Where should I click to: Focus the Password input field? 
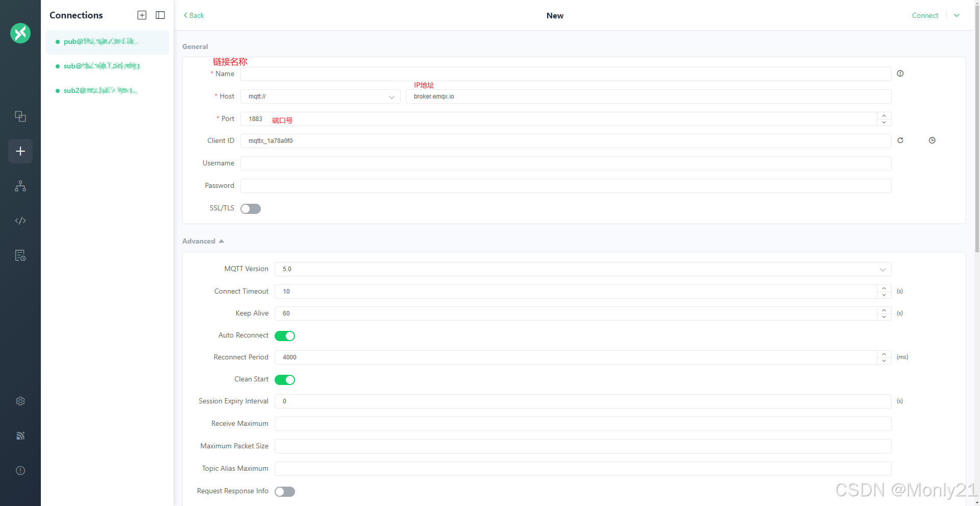[x=566, y=186]
